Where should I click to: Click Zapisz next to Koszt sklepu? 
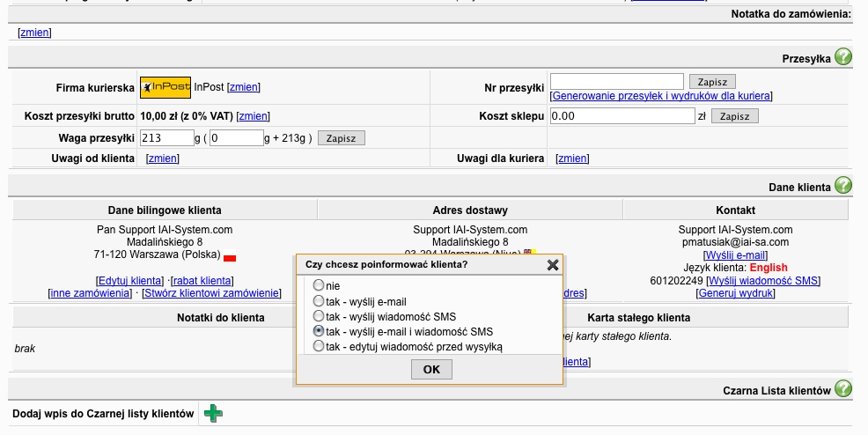[734, 116]
